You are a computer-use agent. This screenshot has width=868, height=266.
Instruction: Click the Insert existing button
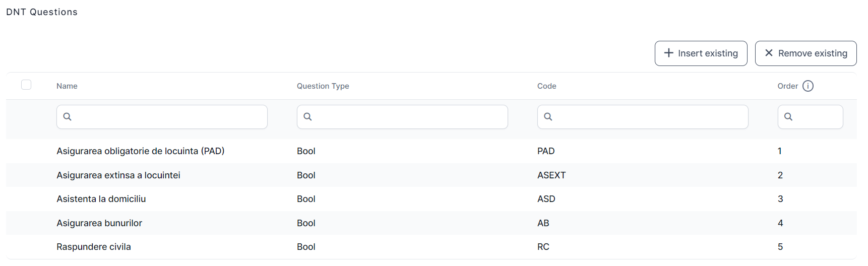pos(701,53)
